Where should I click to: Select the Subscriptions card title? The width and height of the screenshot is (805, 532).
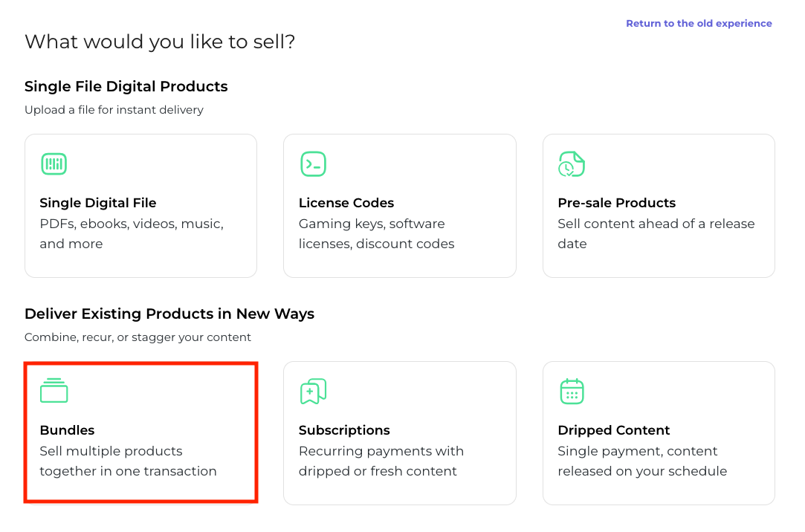344,430
